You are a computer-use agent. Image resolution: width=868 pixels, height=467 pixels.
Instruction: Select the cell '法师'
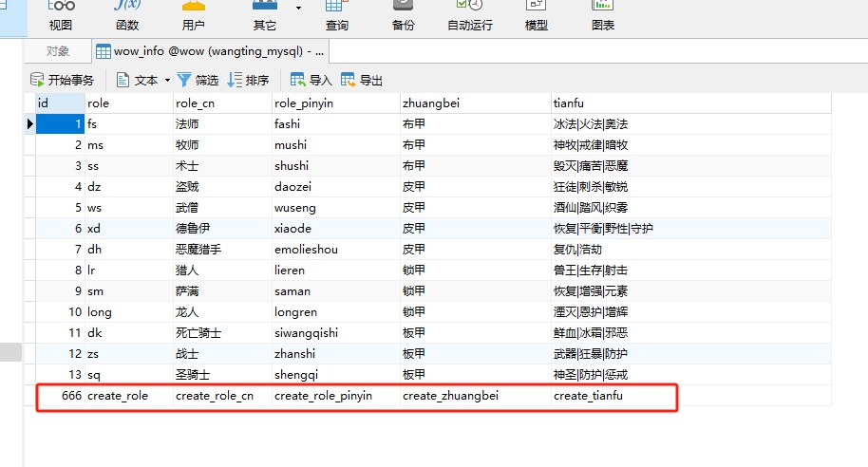[222, 124]
